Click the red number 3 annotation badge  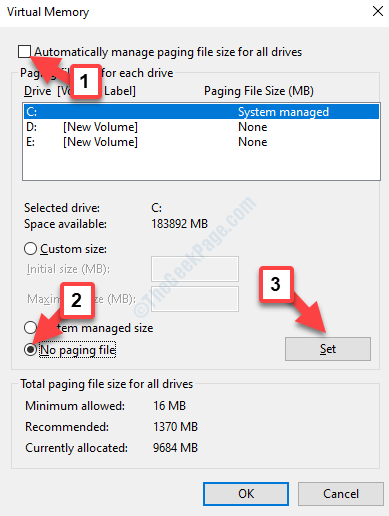coord(276,284)
